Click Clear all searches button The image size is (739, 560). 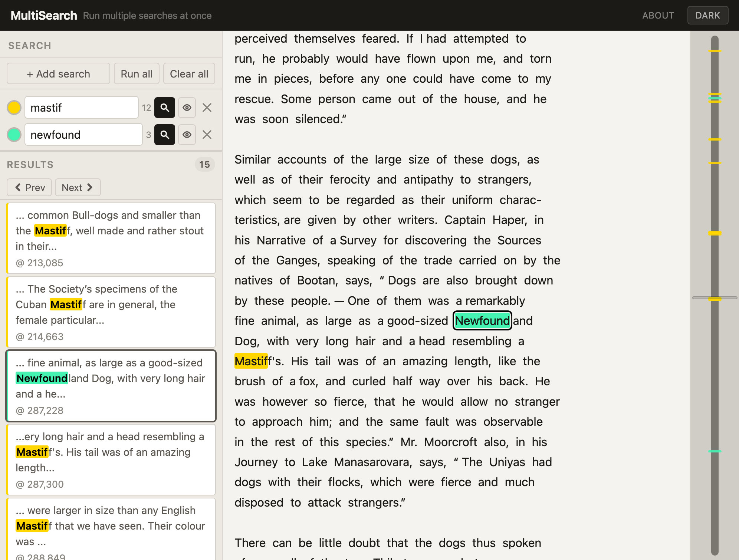coord(189,74)
